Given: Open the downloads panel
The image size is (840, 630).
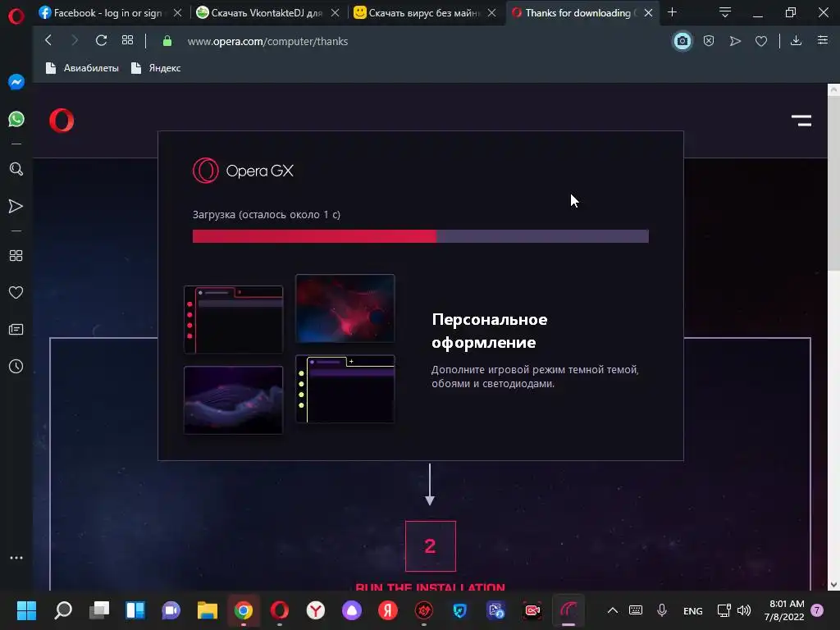Looking at the screenshot, I should [x=796, y=41].
